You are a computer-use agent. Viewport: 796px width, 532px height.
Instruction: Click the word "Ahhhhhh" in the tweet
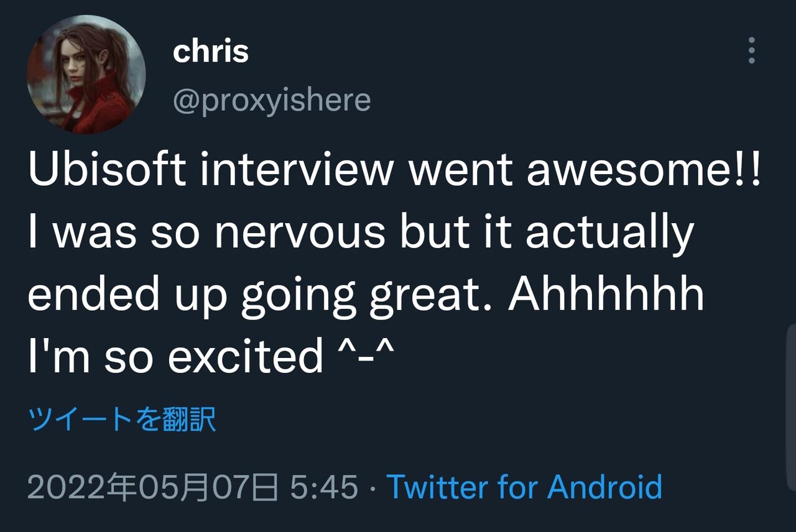coord(606,294)
